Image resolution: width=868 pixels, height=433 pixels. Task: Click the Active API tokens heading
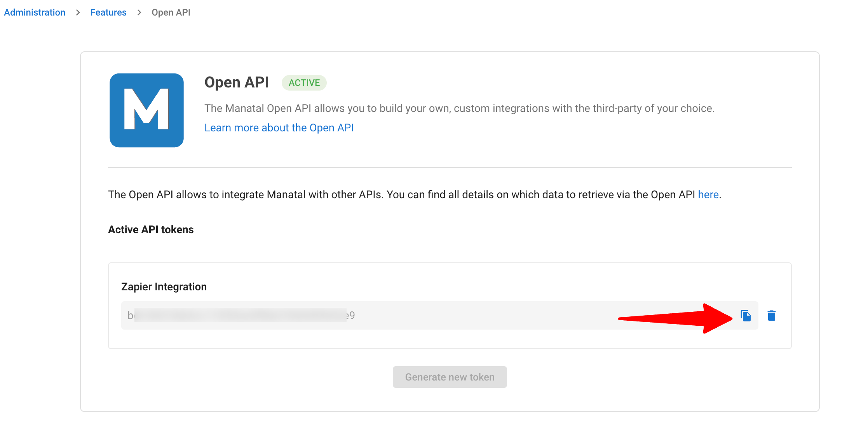click(151, 230)
